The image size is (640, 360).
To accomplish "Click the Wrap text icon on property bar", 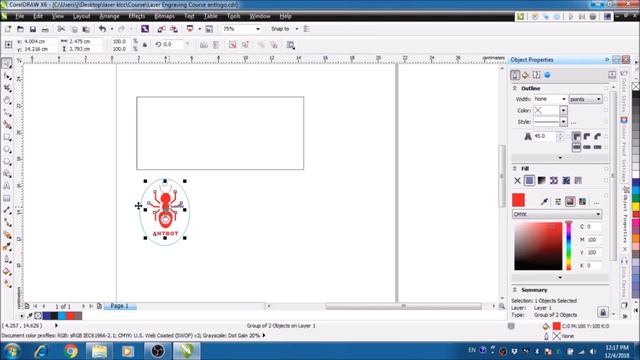I will pyautogui.click(x=291, y=45).
